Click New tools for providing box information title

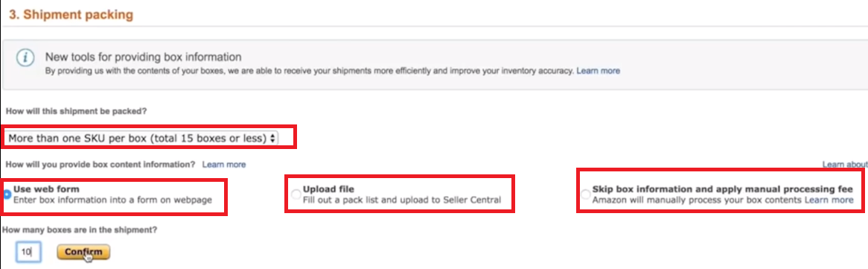(144, 57)
